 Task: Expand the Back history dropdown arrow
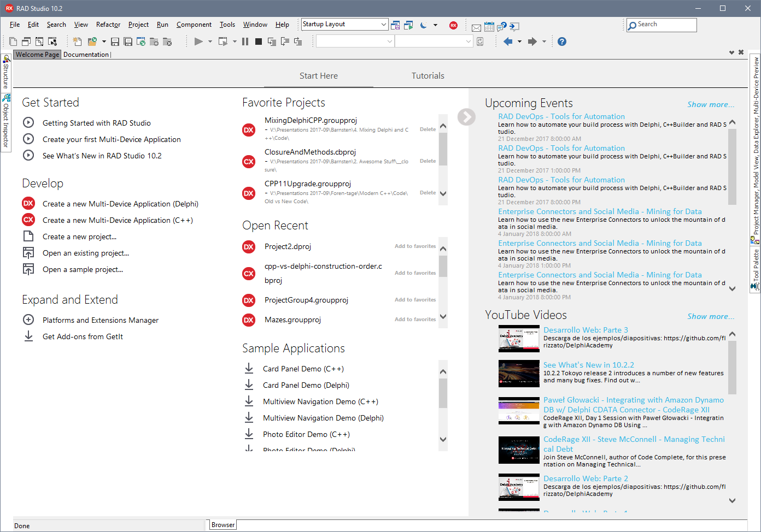[x=519, y=42]
